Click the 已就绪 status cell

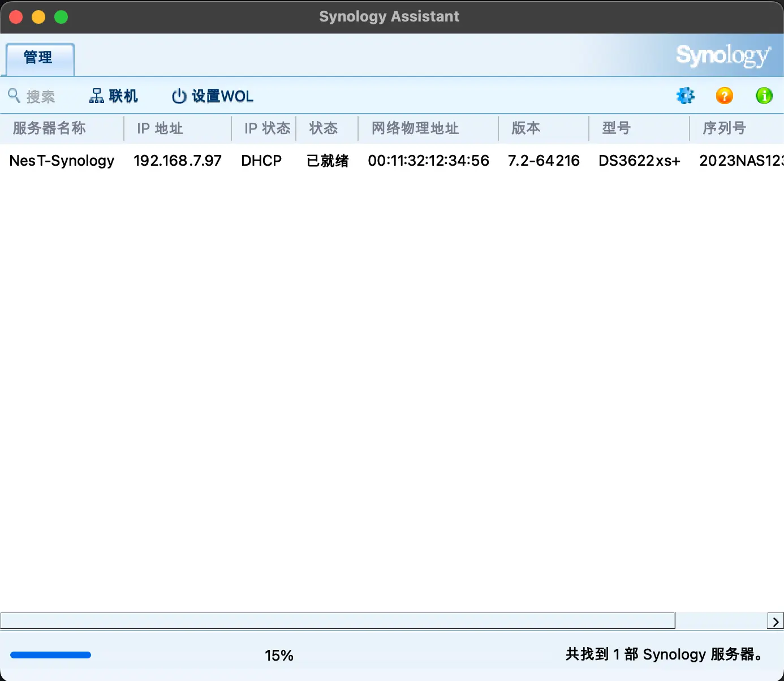[x=328, y=161]
